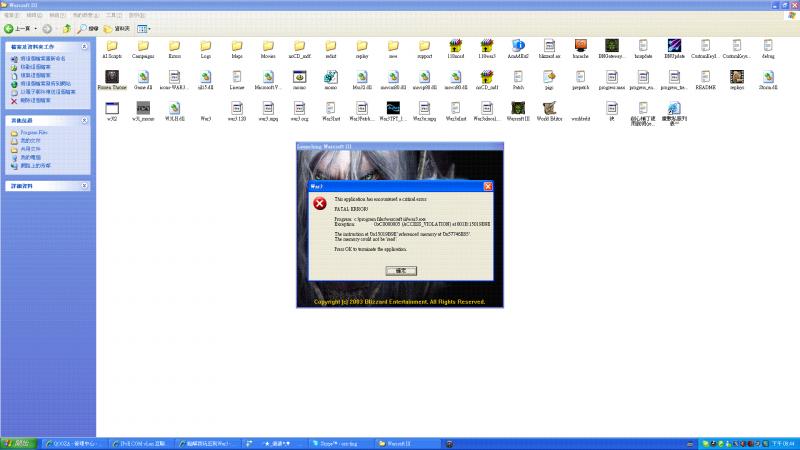This screenshot has height=450, width=800.
Task: Select the war3.mpq file
Action: point(268,112)
